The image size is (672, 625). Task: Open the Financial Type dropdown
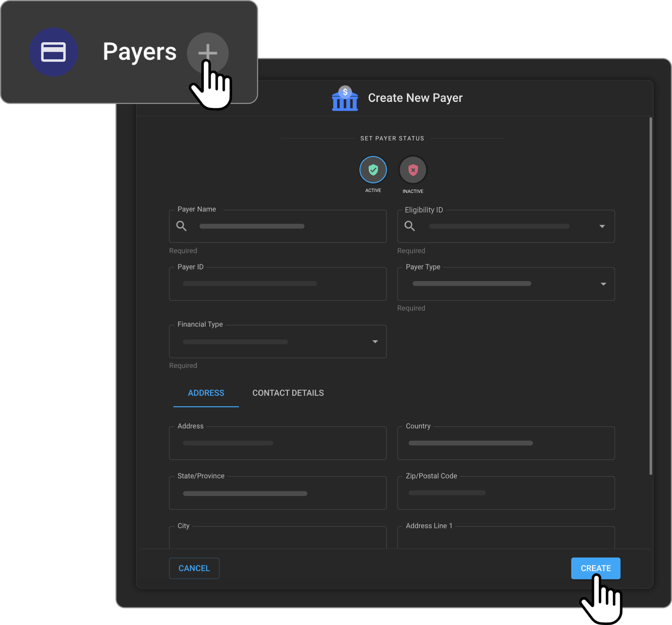[375, 342]
